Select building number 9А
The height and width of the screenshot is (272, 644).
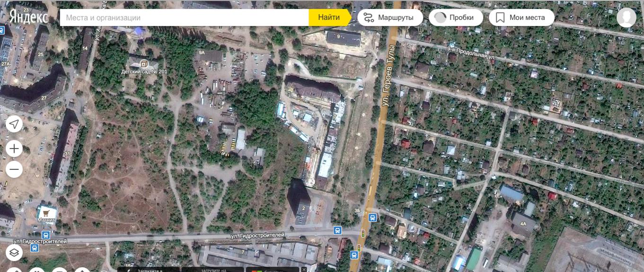click(202, 52)
